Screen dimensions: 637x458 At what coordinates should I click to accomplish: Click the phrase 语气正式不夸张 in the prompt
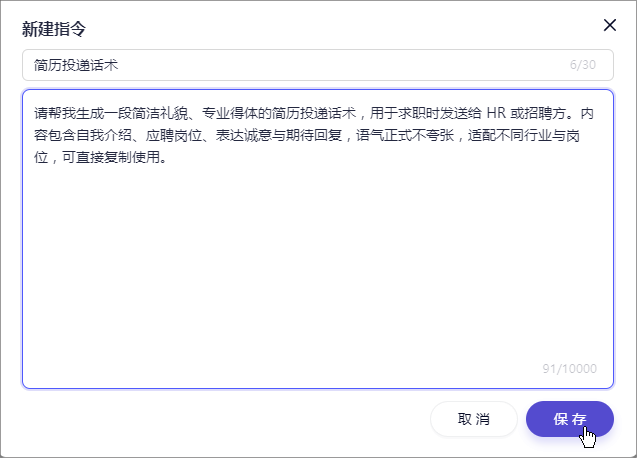coord(405,135)
